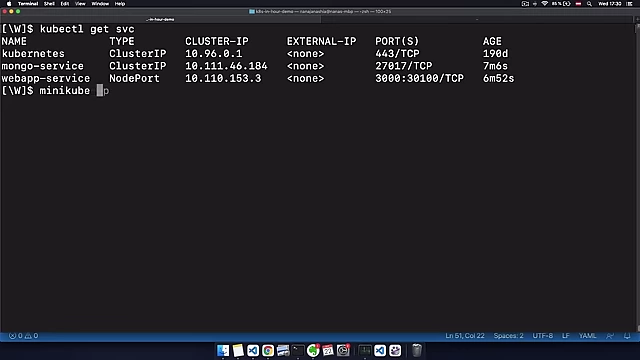Screen dimensions: 640x360
Task: Click the feedback icon in status bar
Action: (x=610, y=336)
